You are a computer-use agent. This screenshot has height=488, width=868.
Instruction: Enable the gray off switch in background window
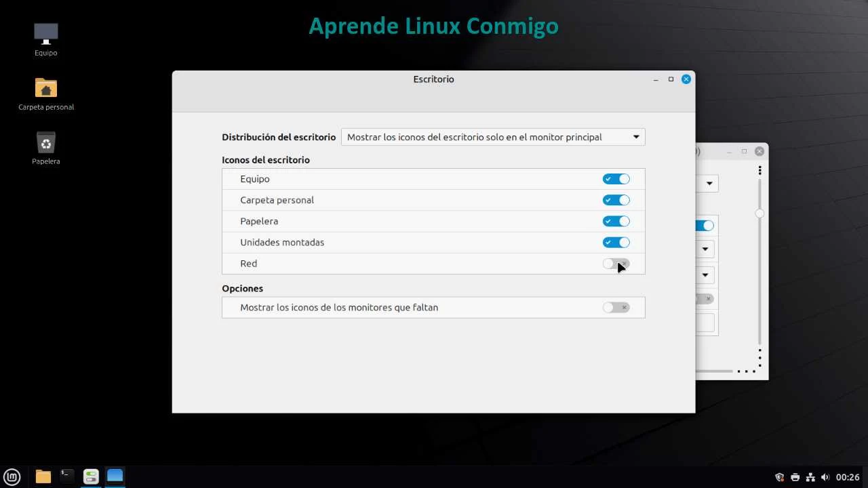tap(705, 299)
